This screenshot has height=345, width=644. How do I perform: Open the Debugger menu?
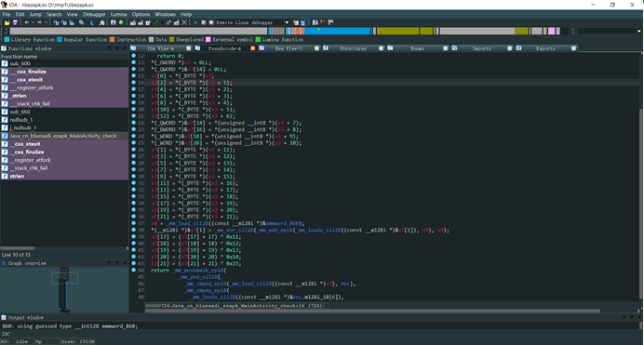94,14
